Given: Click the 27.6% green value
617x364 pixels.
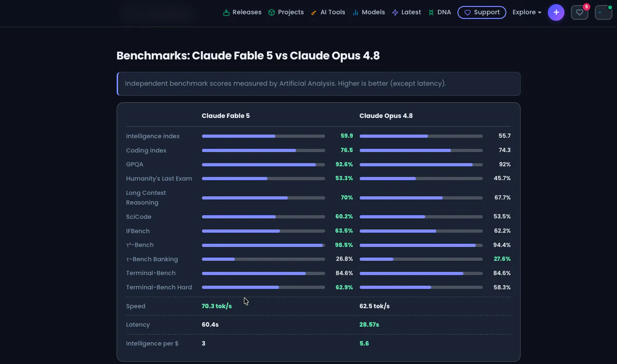Looking at the screenshot, I should pos(502,259).
